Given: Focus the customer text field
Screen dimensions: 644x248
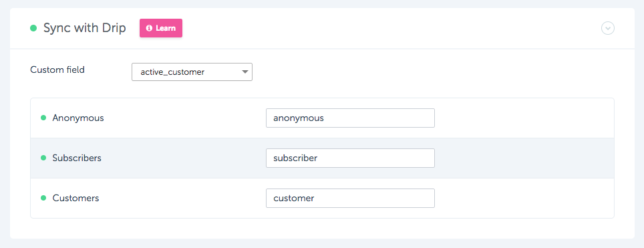Looking at the screenshot, I should click(350, 199).
